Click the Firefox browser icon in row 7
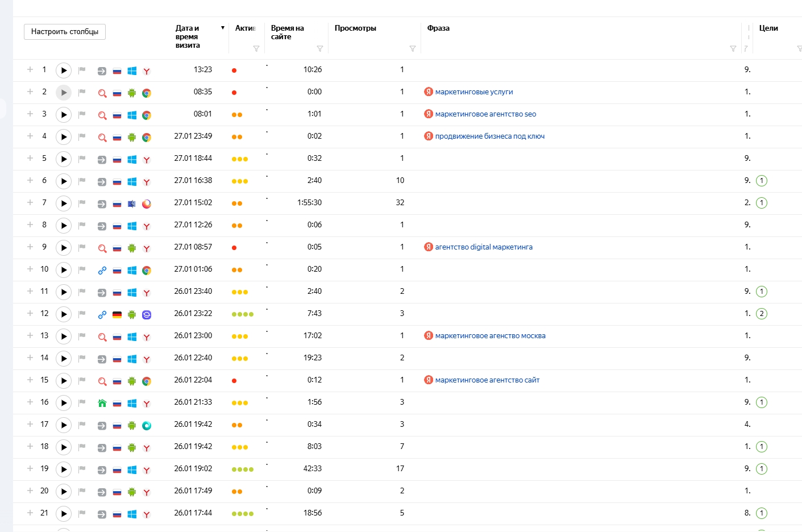The image size is (802, 532). (x=147, y=204)
